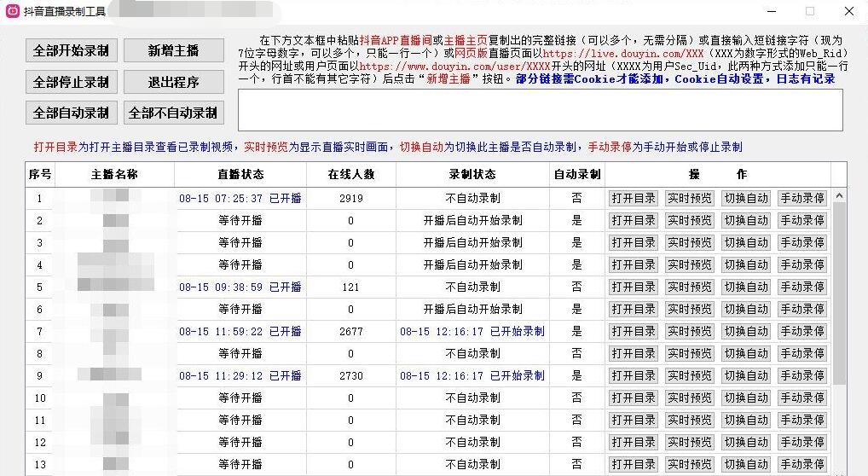Click 打开目录 in row 6

pyautogui.click(x=634, y=309)
